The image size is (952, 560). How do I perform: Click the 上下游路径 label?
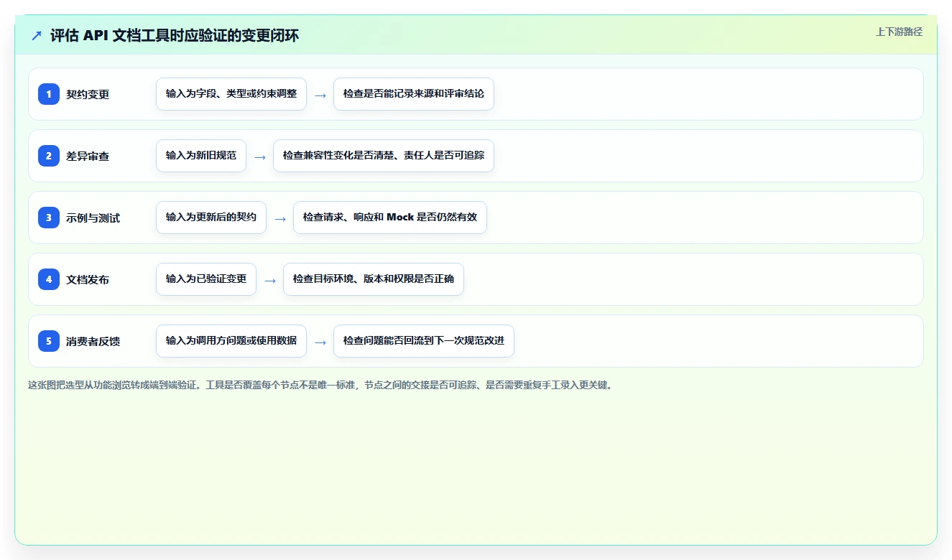tap(899, 32)
